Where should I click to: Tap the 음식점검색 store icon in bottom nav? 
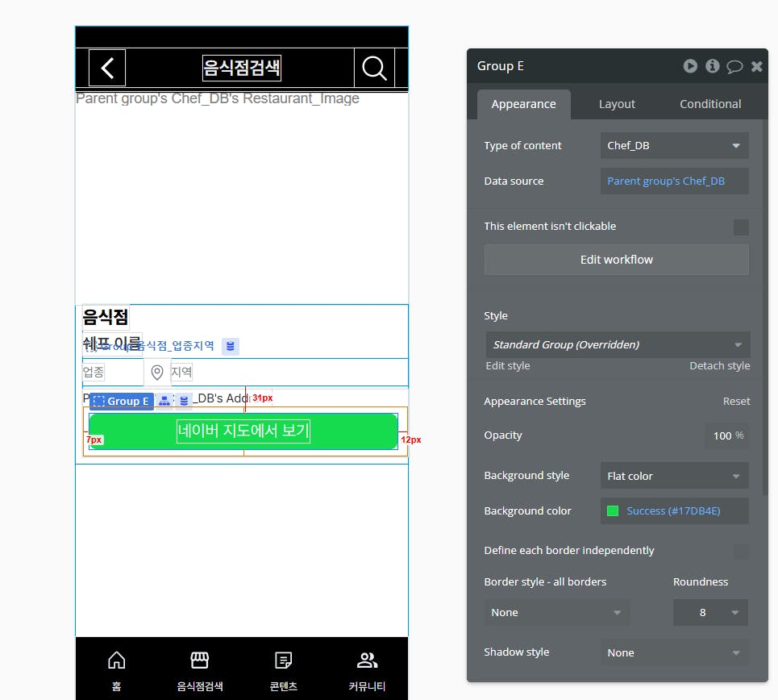pos(199,660)
